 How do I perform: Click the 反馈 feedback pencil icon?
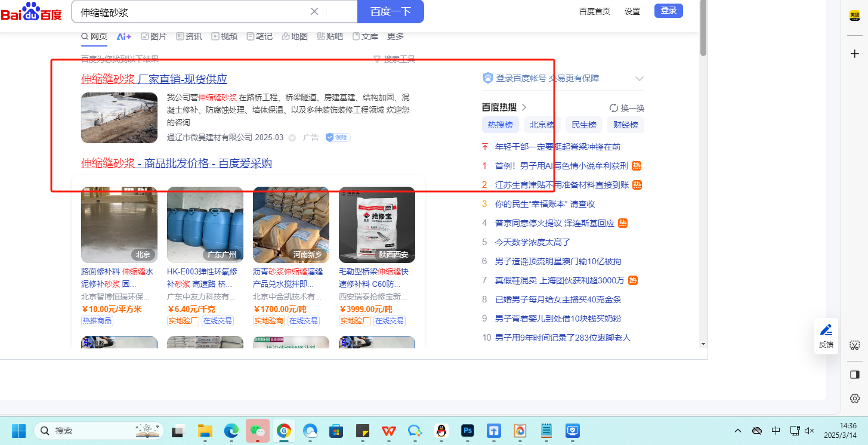coord(826,330)
